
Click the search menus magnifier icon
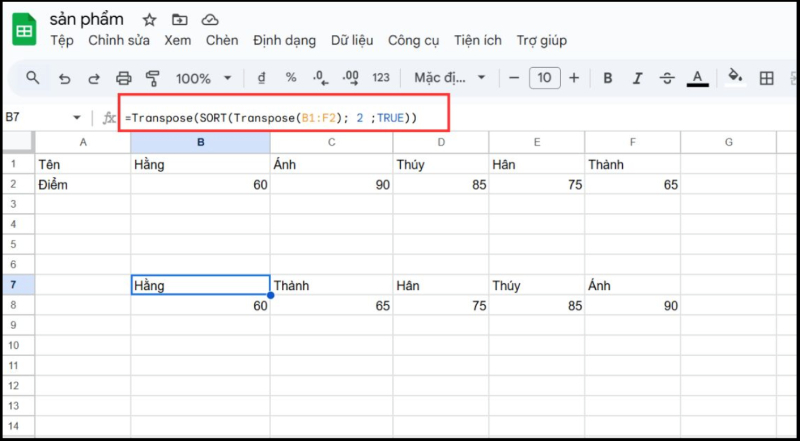coord(33,78)
